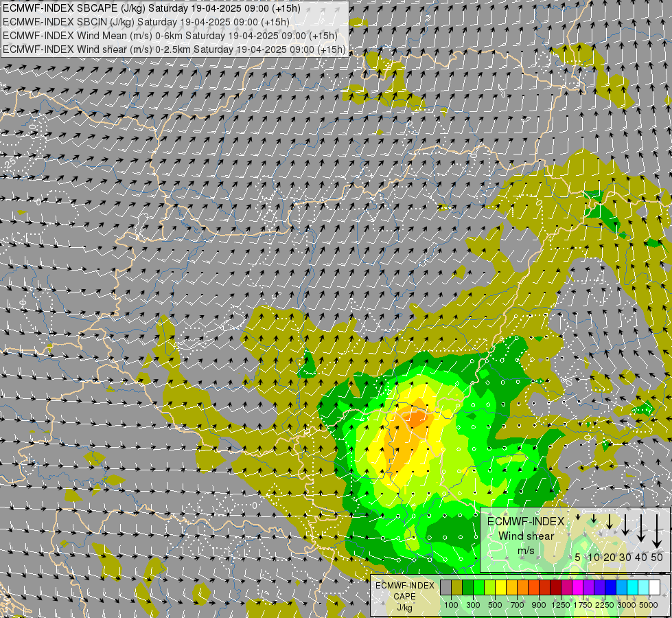The width and height of the screenshot is (672, 618).
Task: Click the SBCIN title line
Action: point(146,22)
